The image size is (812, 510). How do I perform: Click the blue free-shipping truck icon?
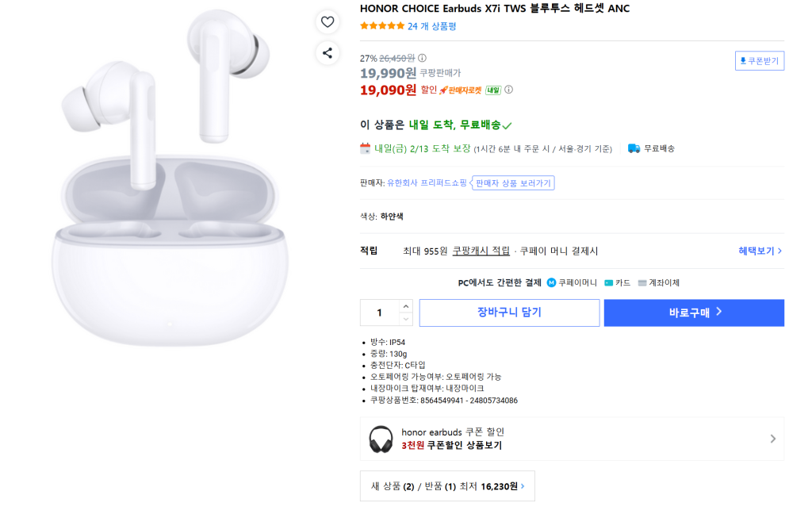[634, 148]
